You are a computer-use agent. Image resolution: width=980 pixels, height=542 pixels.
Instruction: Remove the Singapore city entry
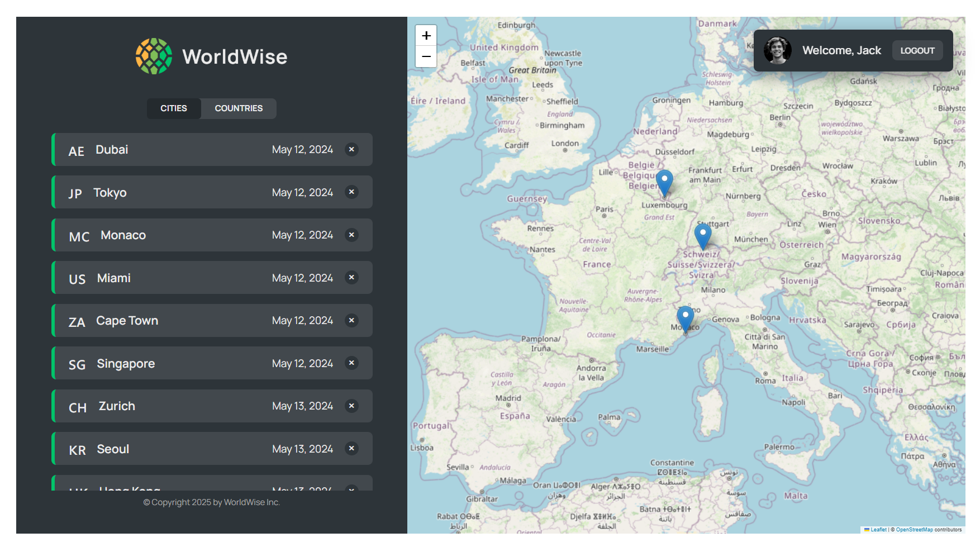coord(351,363)
